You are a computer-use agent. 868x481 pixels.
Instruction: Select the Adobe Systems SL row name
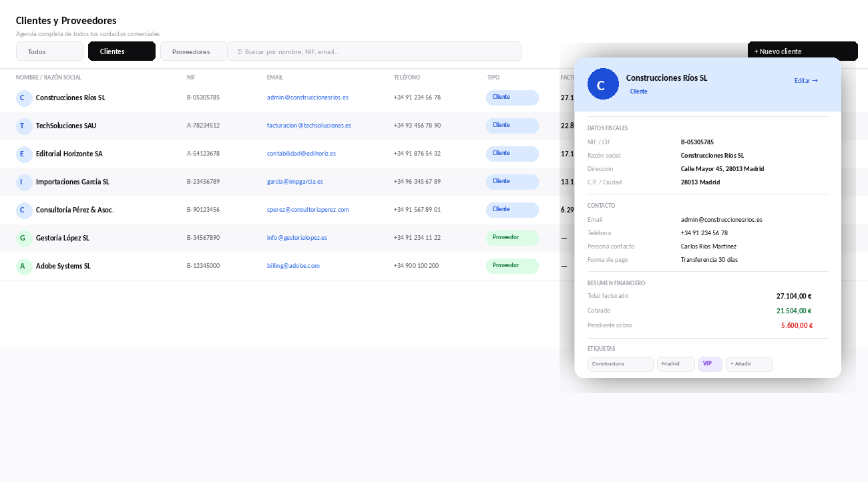point(63,266)
